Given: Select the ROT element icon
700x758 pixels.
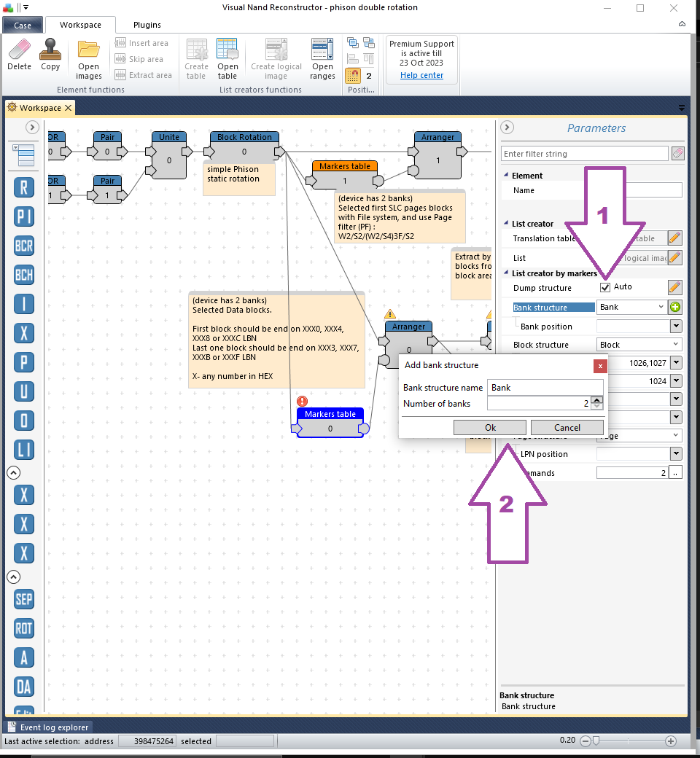Looking at the screenshot, I should pos(24,628).
